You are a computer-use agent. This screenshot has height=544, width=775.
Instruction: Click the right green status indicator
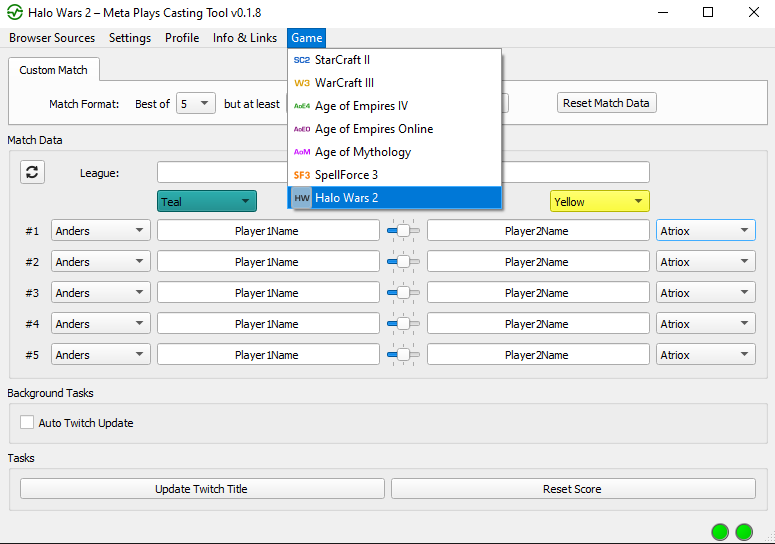744,532
